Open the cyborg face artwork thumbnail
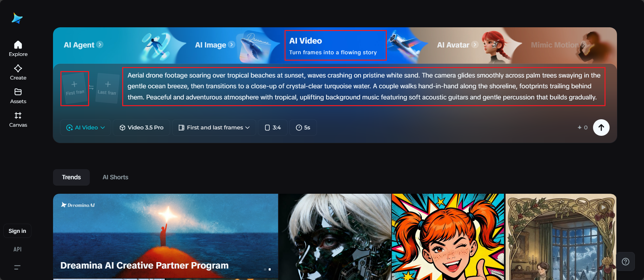Screen dimensions: 644x280 (335, 237)
